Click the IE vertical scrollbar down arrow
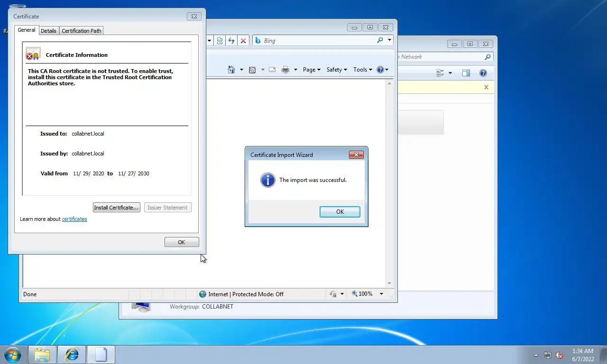 point(390,283)
